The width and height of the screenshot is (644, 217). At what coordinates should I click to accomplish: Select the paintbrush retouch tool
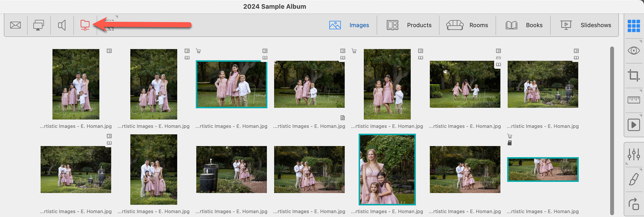click(x=634, y=179)
